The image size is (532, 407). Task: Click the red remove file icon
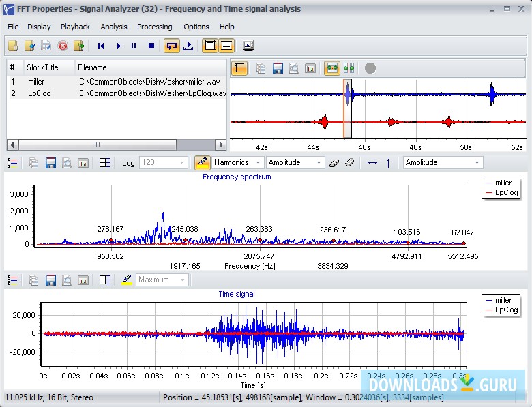[x=63, y=46]
